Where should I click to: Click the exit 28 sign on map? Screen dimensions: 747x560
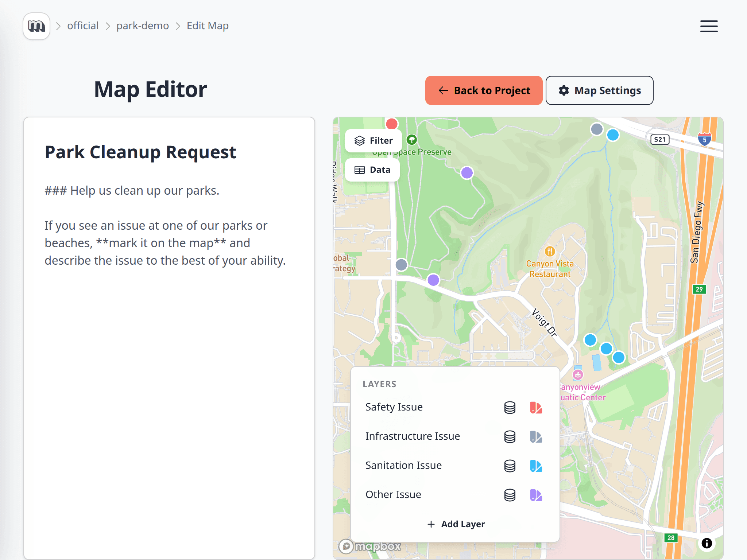click(671, 538)
